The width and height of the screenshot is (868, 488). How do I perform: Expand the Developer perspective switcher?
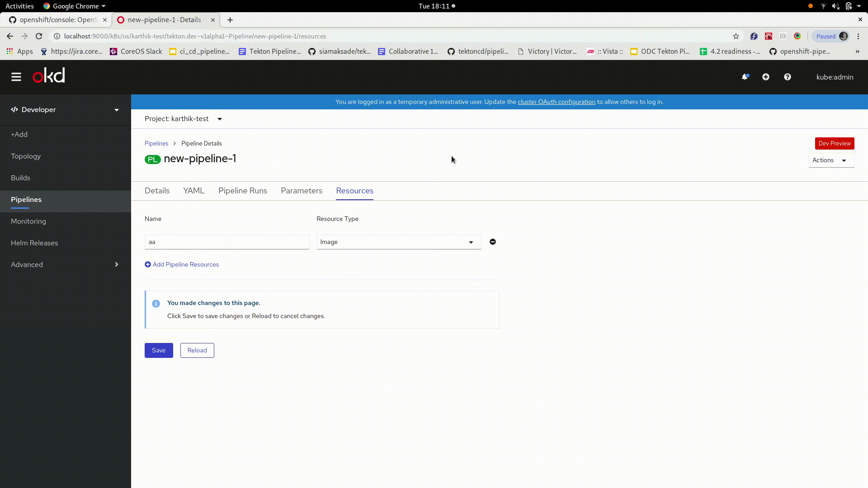(66, 110)
